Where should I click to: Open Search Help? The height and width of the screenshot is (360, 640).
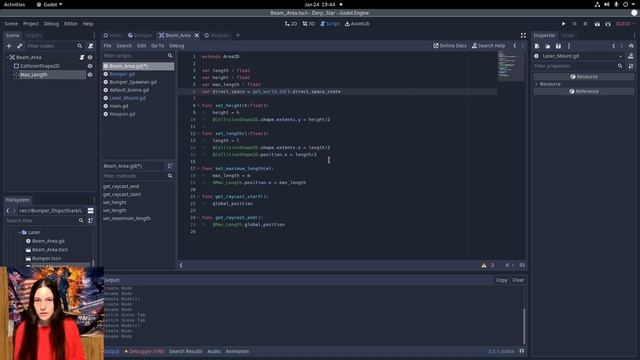tap(489, 46)
